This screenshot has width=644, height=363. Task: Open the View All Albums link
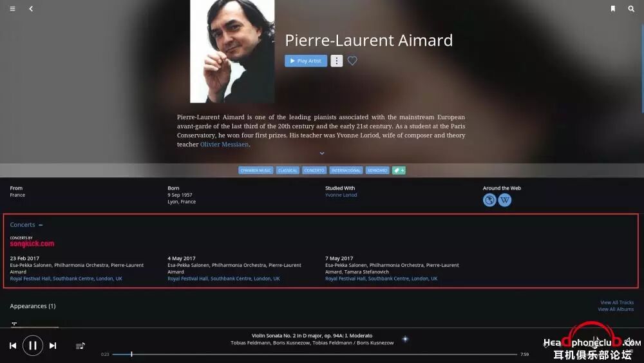[x=616, y=309]
